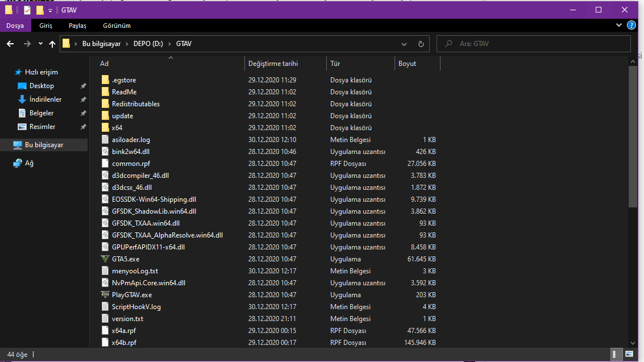Navigate to Bu bilgisayar in breadcrumb
644x362 pixels.
[x=101, y=44]
